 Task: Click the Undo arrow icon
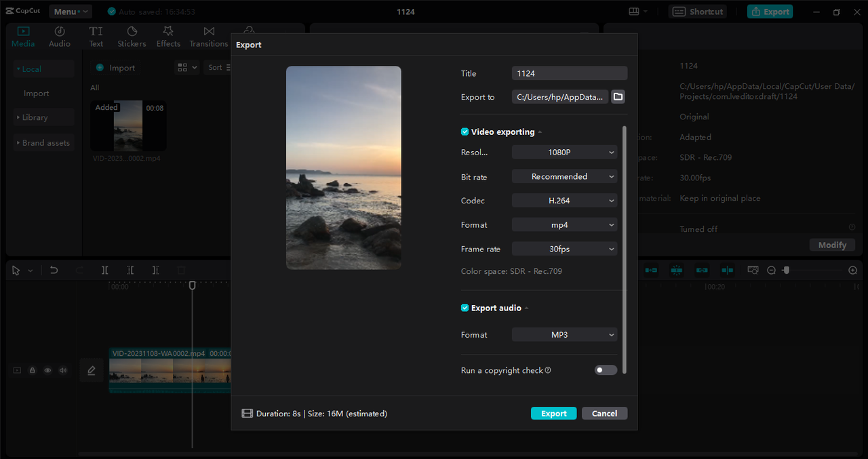54,271
